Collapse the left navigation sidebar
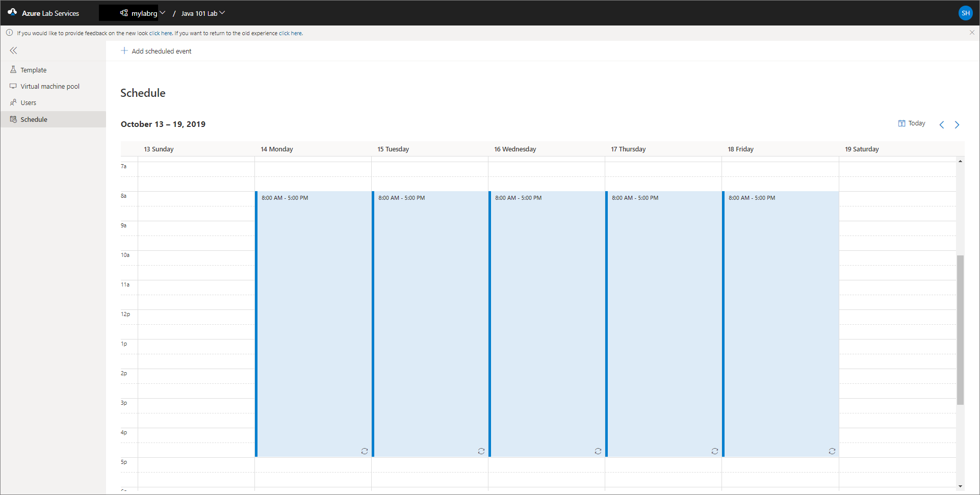The image size is (980, 495). (13, 50)
